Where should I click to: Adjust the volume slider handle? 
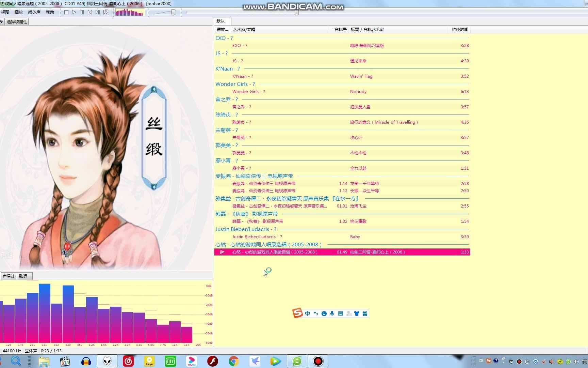click(x=174, y=12)
